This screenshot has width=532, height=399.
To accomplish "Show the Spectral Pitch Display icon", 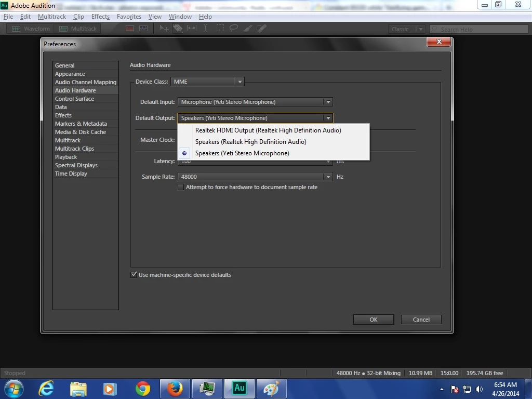I will point(143,29).
